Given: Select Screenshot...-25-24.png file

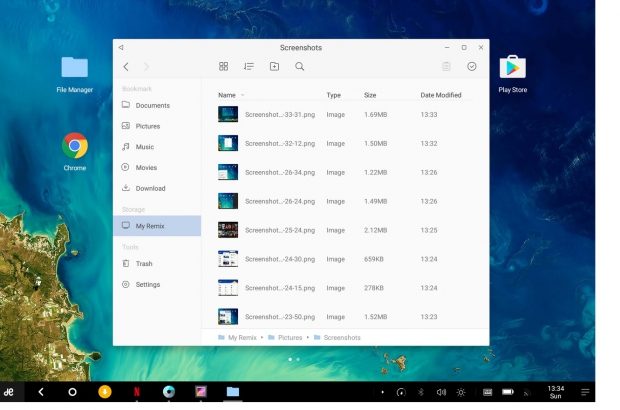Looking at the screenshot, I should coord(345,230).
